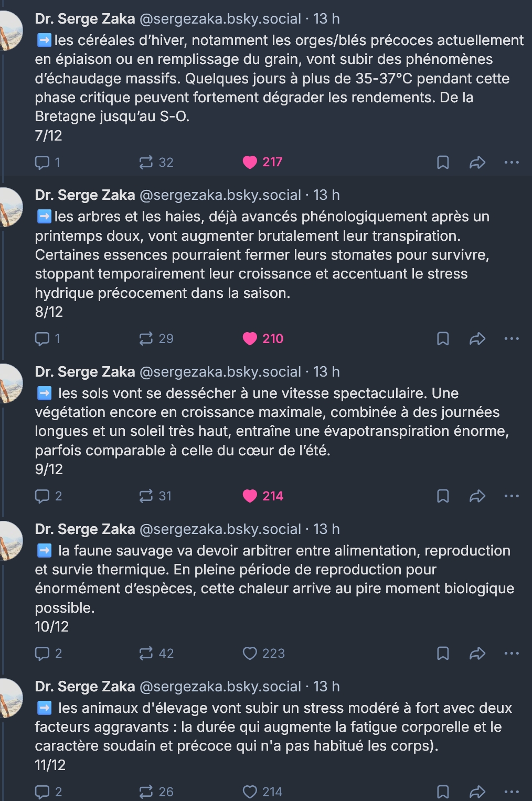532x801 pixels.
Task: Open more options for the 8/12 post
Action: [512, 338]
